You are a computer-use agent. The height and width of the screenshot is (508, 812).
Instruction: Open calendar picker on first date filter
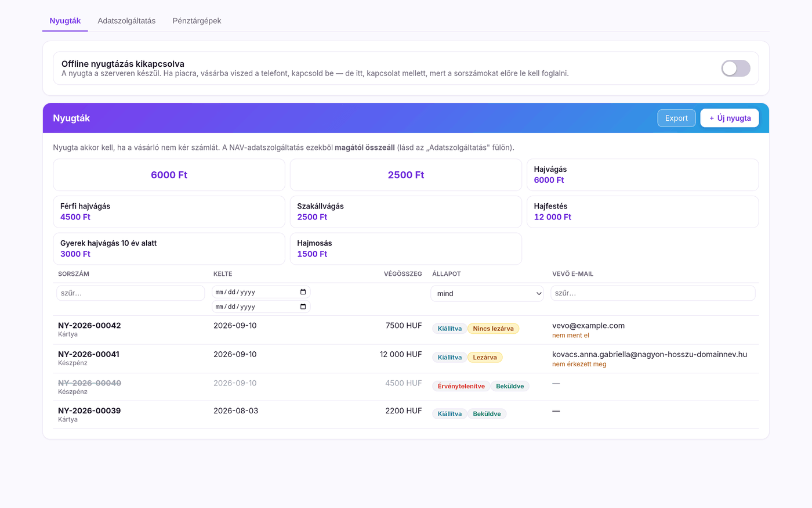point(303,292)
